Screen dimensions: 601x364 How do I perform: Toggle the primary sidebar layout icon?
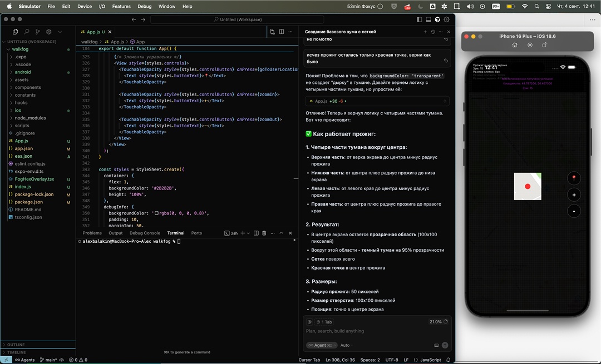[420, 19]
